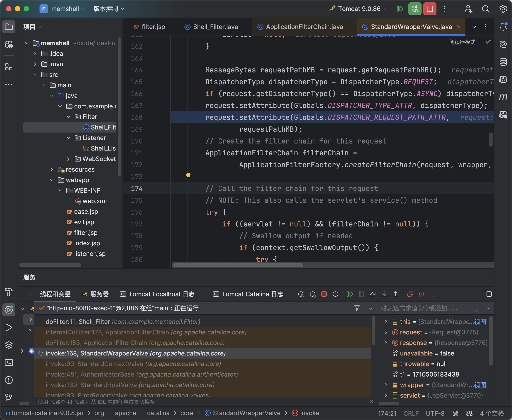The image size is (512, 420).
Task: Switch to ApplicationFilterChain.java tab
Action: [300, 27]
